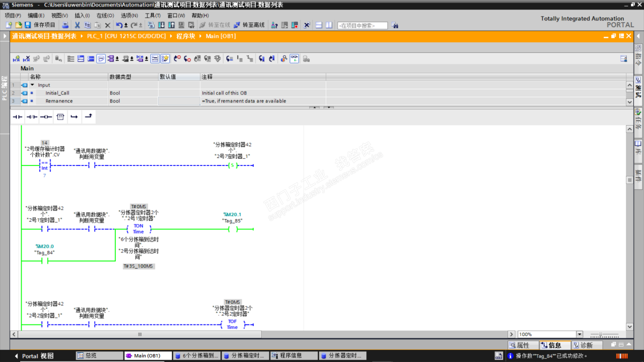644x362 pixels.
Task: Click Split editor vertically icon
Action: 329,25
